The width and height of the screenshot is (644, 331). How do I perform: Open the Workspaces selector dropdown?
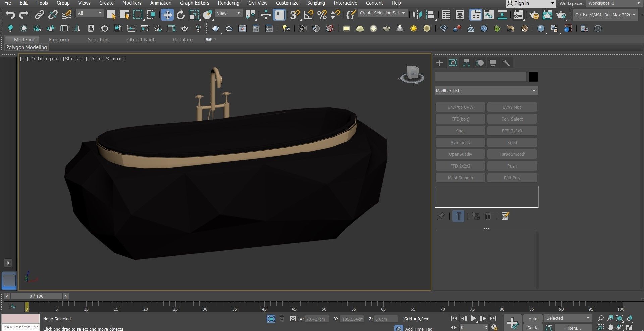614,3
